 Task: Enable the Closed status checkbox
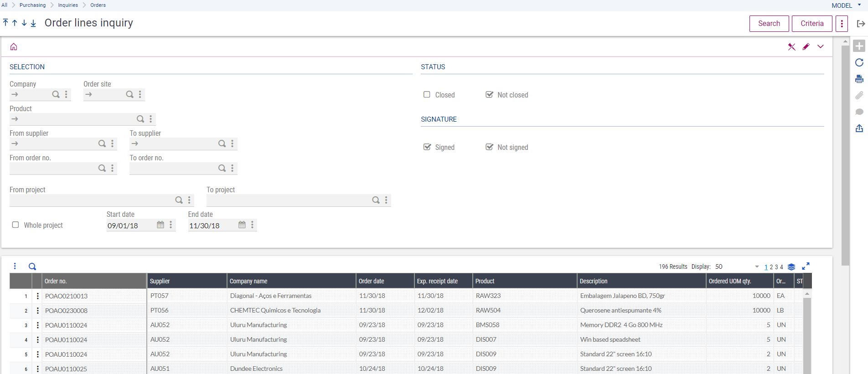coord(427,95)
